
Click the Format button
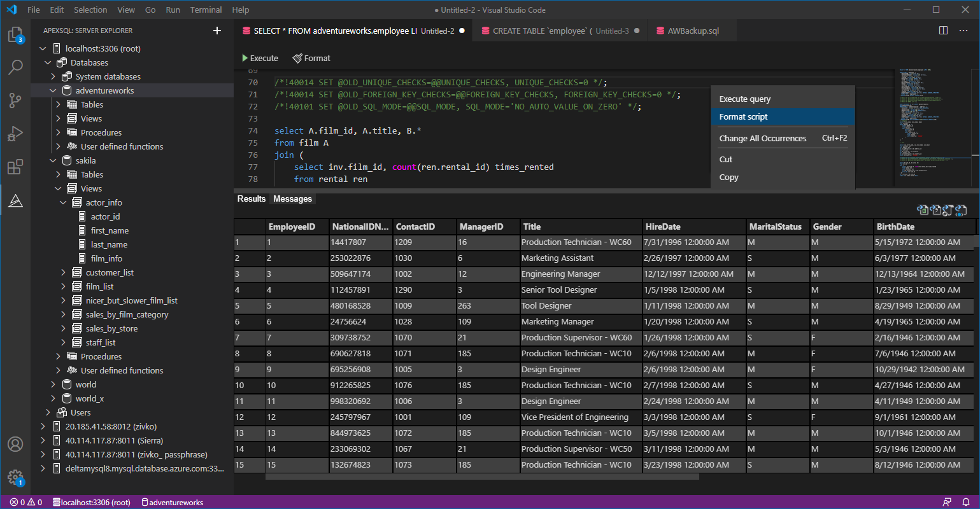pos(311,58)
